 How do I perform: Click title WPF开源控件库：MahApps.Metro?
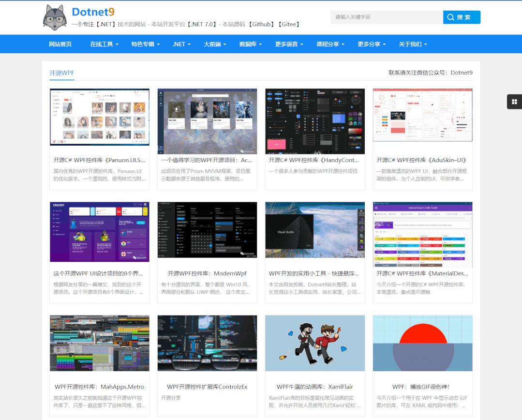click(x=100, y=387)
